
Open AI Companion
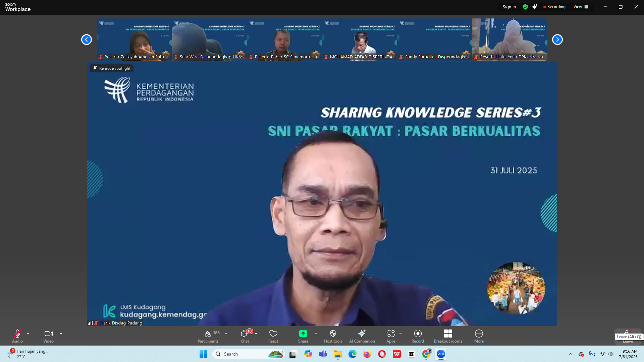[362, 336]
